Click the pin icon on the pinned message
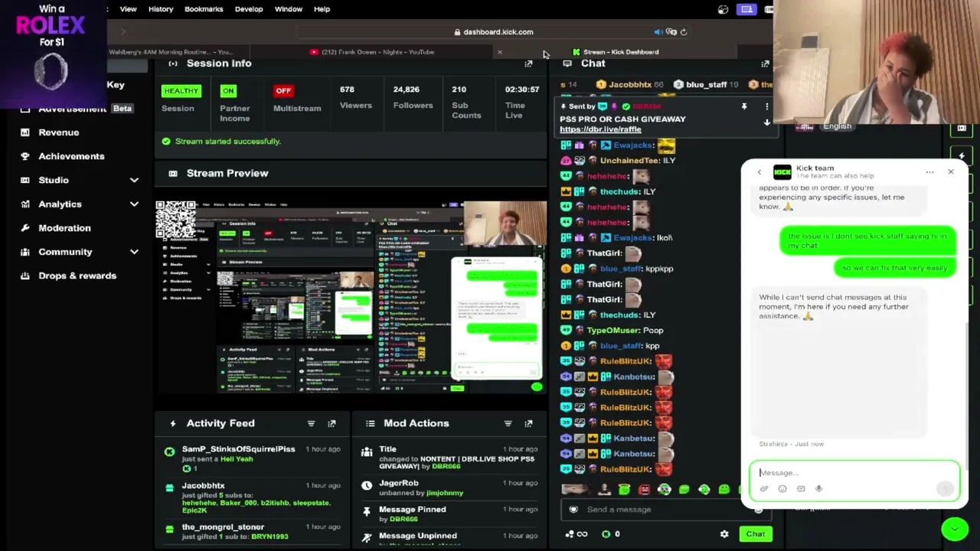The height and width of the screenshot is (551, 980). [x=743, y=106]
